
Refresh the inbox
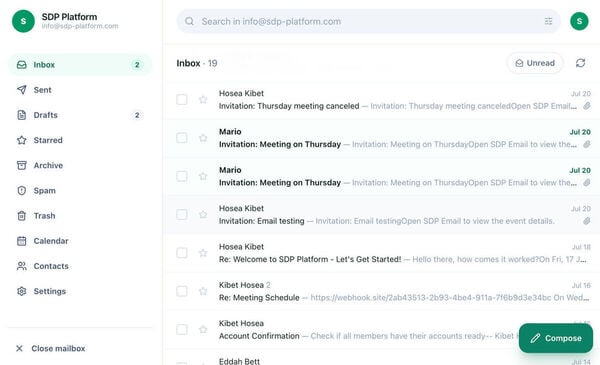click(x=580, y=63)
